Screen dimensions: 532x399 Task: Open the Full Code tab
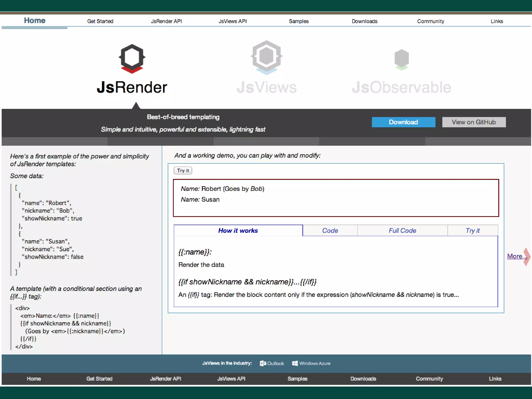tap(402, 231)
